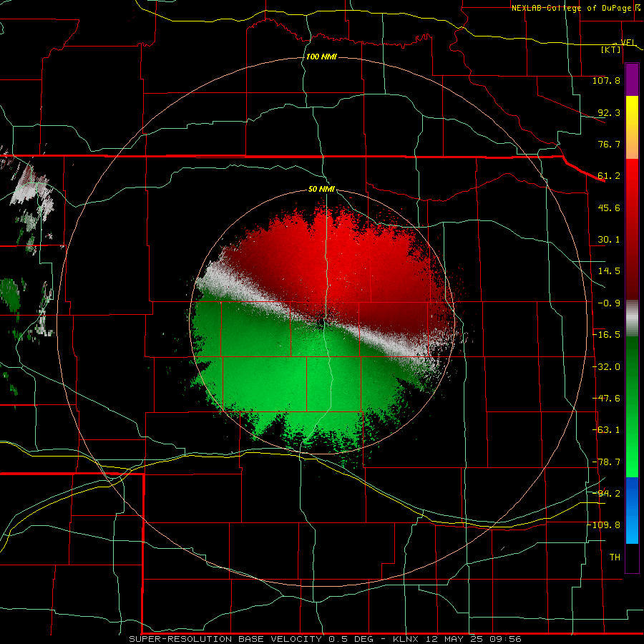The width and height of the screenshot is (644, 644).
Task: Pick the blue segment of the velocity scale
Action: click(x=632, y=510)
